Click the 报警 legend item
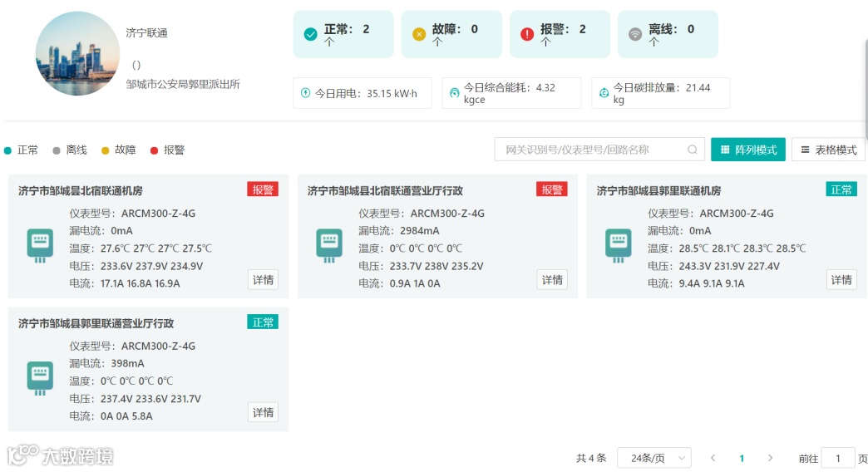The image size is (868, 472). point(168,150)
